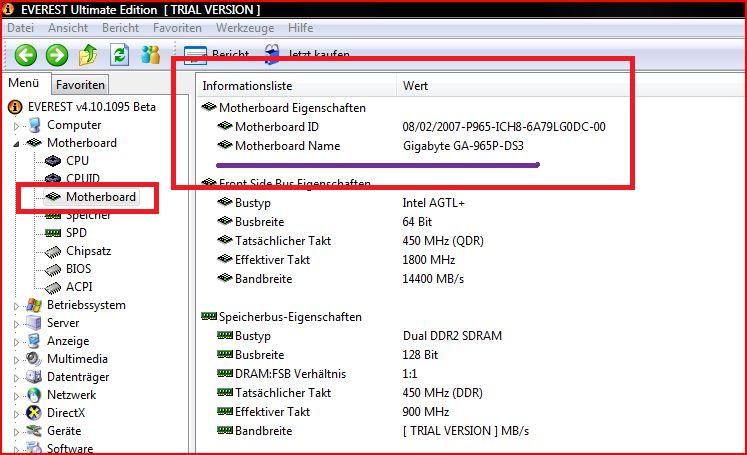Viewport: 747px width, 455px height.
Task: Open the Bericht menu
Action: [121, 28]
